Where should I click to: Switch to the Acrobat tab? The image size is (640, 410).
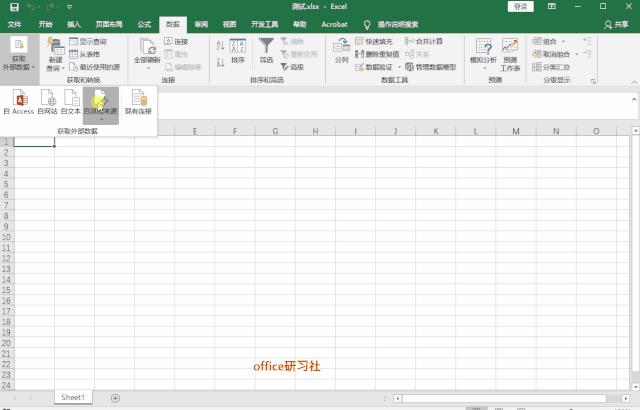coord(334,24)
